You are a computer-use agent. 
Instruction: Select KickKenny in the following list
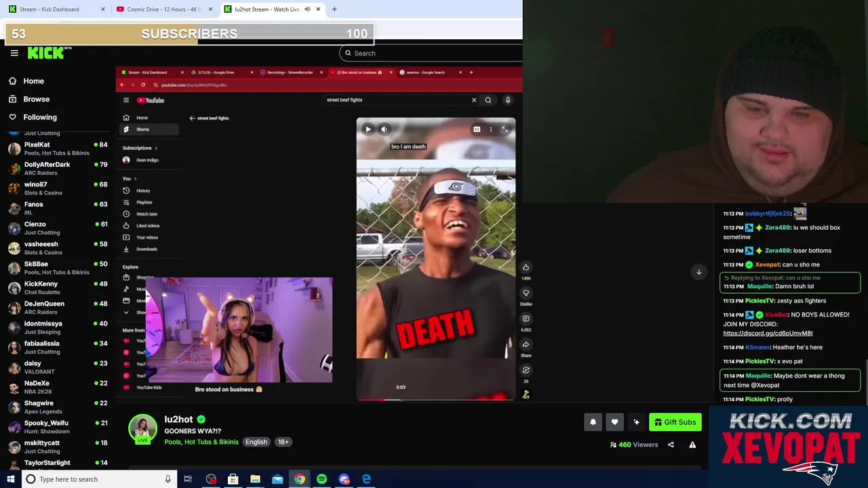pos(58,287)
